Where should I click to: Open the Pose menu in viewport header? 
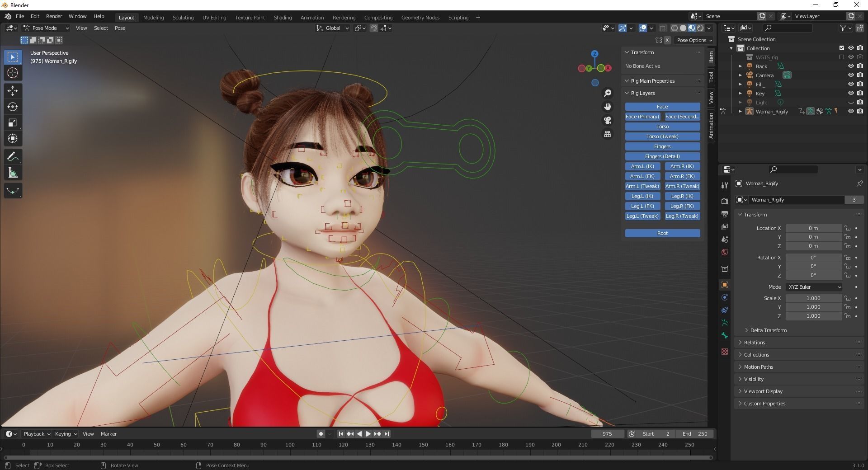(x=120, y=28)
